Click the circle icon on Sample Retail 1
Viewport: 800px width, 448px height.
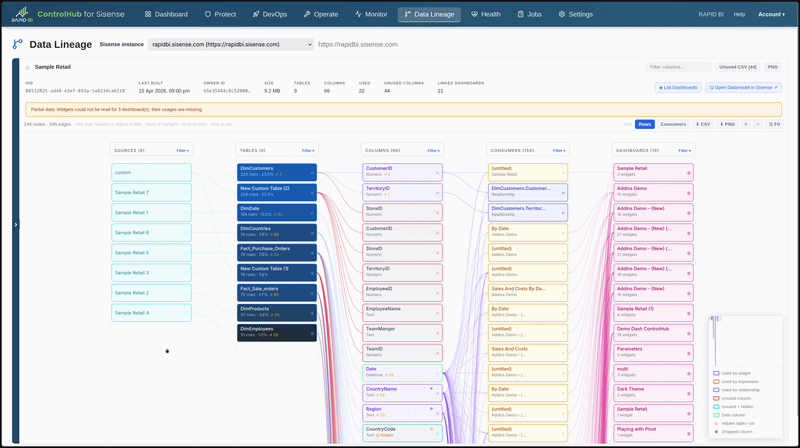tap(186, 213)
